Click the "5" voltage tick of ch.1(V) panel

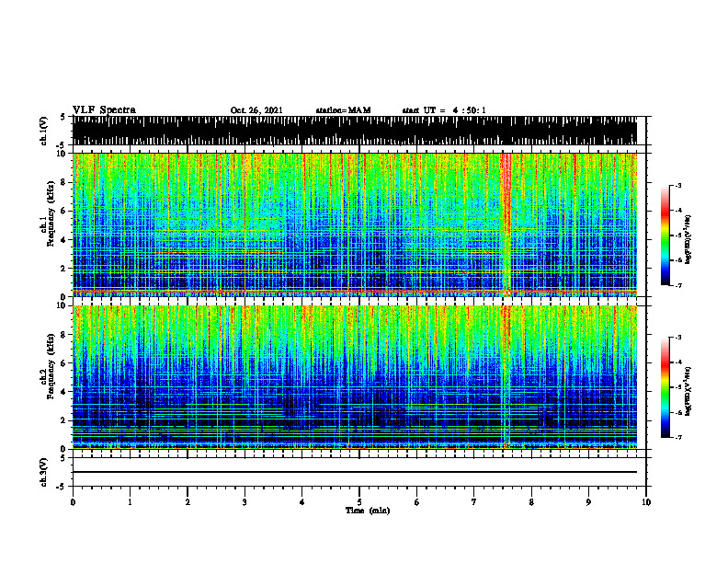point(63,118)
